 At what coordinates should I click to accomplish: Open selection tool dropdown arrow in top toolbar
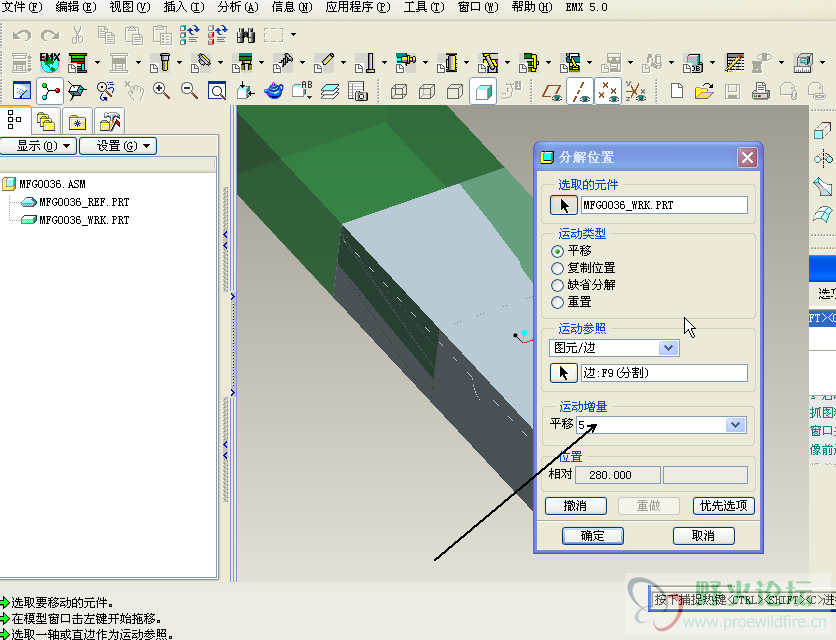click(294, 35)
